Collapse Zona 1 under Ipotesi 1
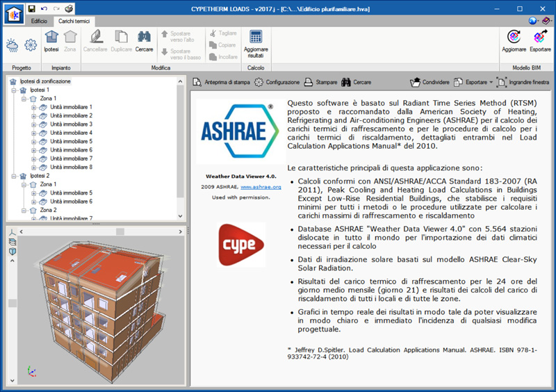This screenshot has width=556, height=392. (x=24, y=99)
